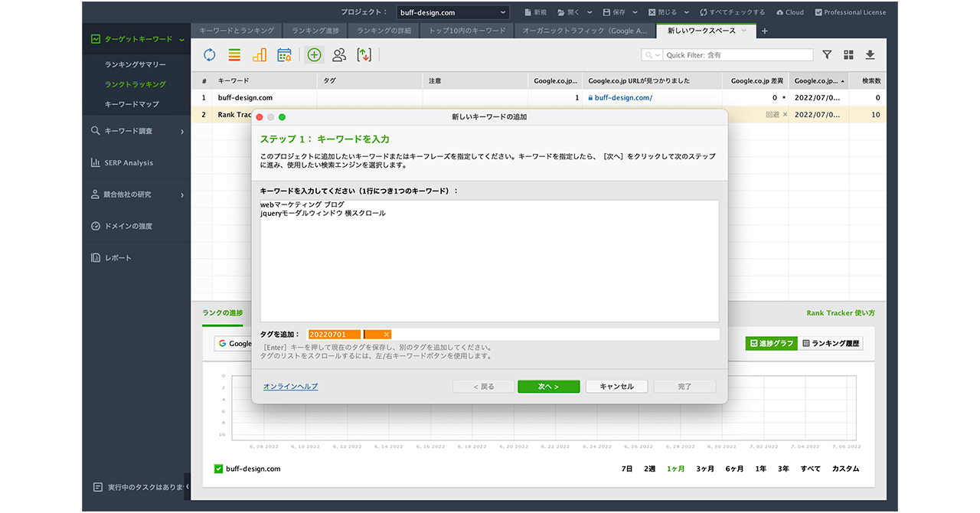Select ランキングサマリー in the sidebar
Image resolution: width=980 pixels, height=513 pixels.
pyautogui.click(x=135, y=65)
